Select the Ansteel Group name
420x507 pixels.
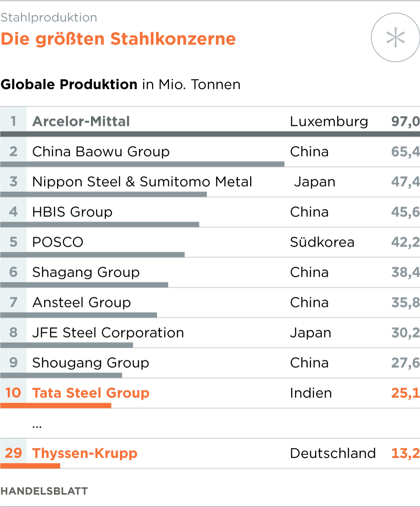click(x=82, y=303)
